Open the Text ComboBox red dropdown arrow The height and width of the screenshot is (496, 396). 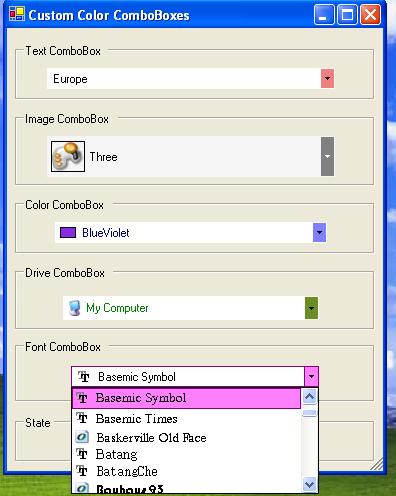[327, 79]
